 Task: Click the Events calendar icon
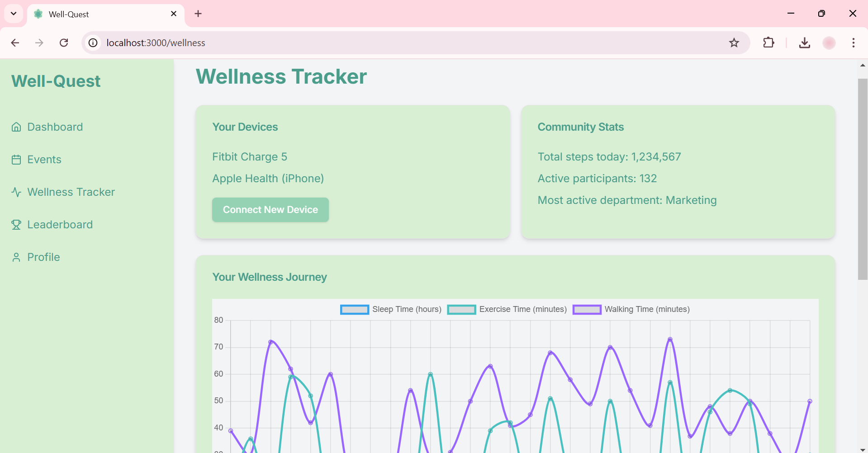pos(16,160)
